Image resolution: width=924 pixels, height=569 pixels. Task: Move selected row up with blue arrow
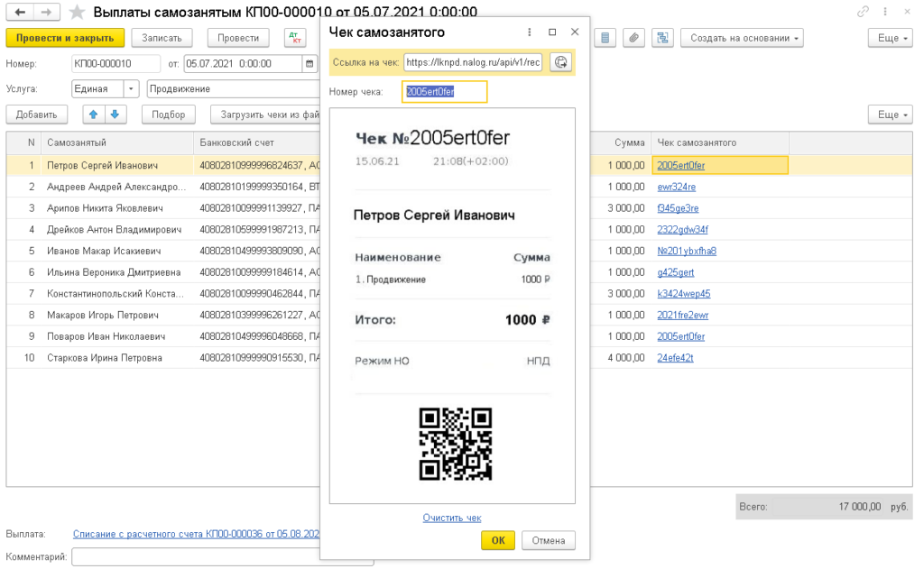[93, 115]
